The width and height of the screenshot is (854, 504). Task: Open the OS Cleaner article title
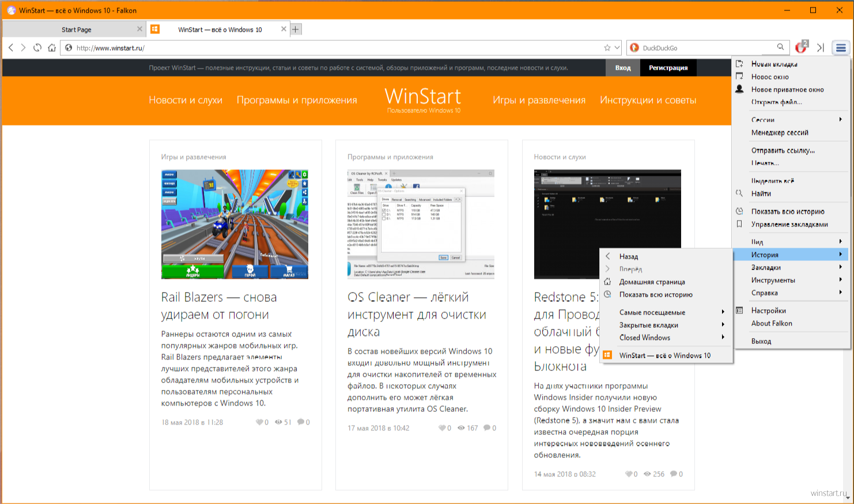[417, 314]
